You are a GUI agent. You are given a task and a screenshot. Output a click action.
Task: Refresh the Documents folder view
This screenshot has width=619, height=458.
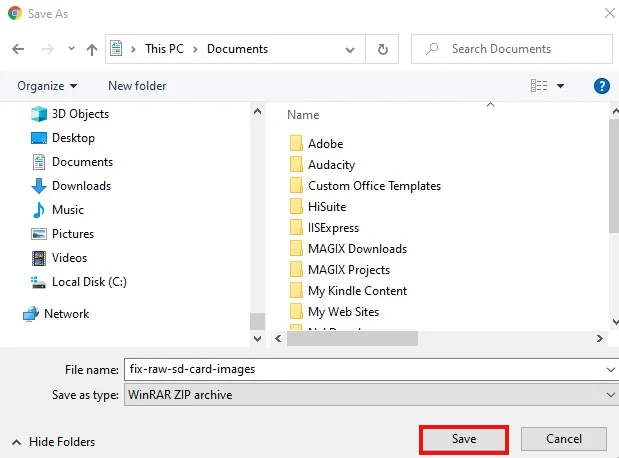[x=382, y=49]
